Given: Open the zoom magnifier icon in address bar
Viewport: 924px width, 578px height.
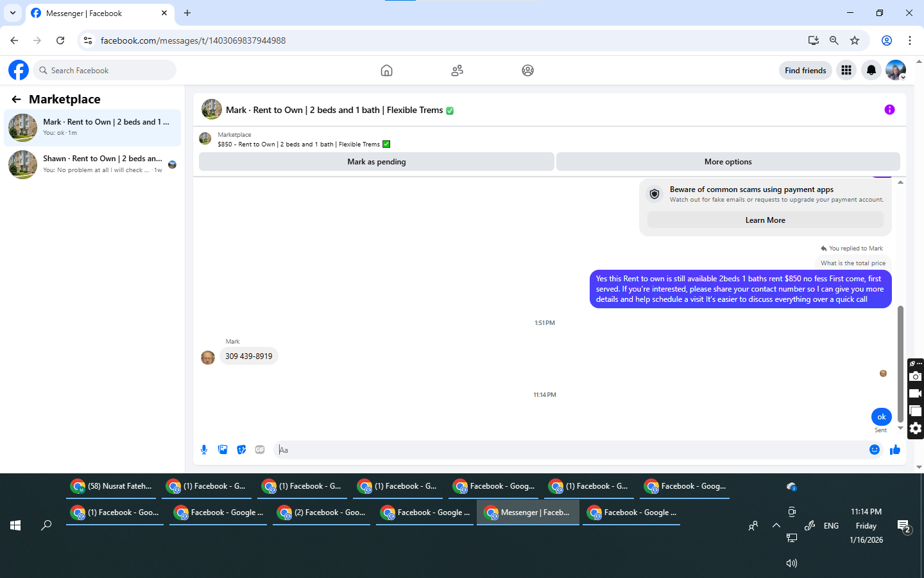Looking at the screenshot, I should pos(834,40).
